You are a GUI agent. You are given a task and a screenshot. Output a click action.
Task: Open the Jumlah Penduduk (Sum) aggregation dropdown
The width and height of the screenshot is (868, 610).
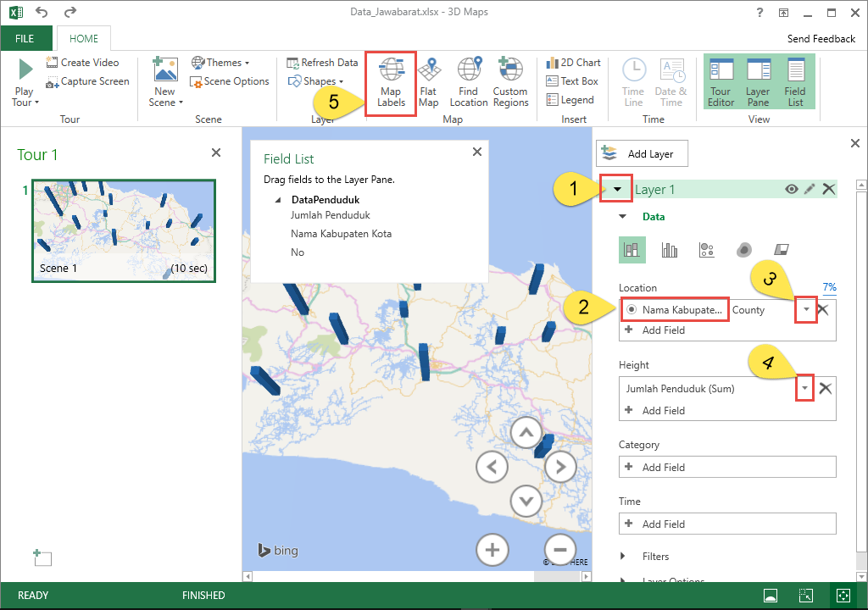point(804,388)
